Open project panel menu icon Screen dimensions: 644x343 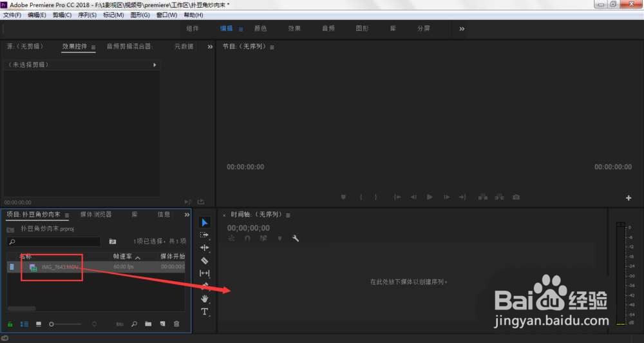click(x=67, y=215)
